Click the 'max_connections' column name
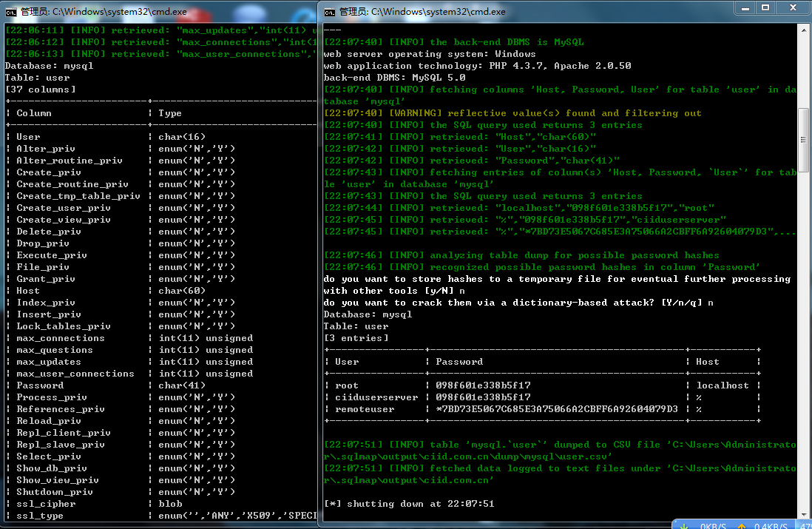812x529 pixels. (x=61, y=338)
